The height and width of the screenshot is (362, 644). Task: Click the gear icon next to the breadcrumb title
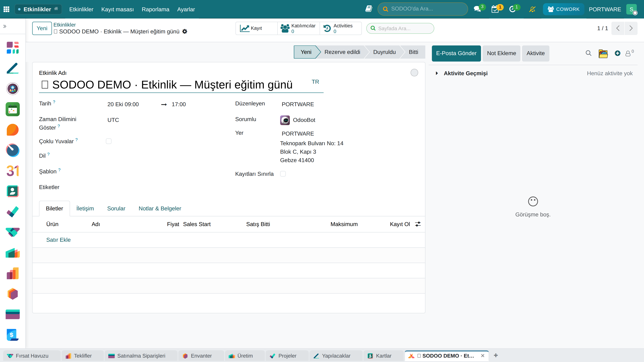pos(185,32)
